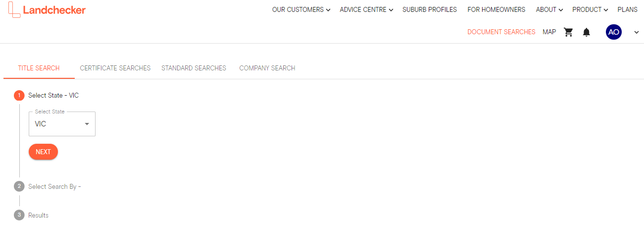Expand account menu chevron beside avatar
This screenshot has height=230, width=644.
pyautogui.click(x=637, y=32)
